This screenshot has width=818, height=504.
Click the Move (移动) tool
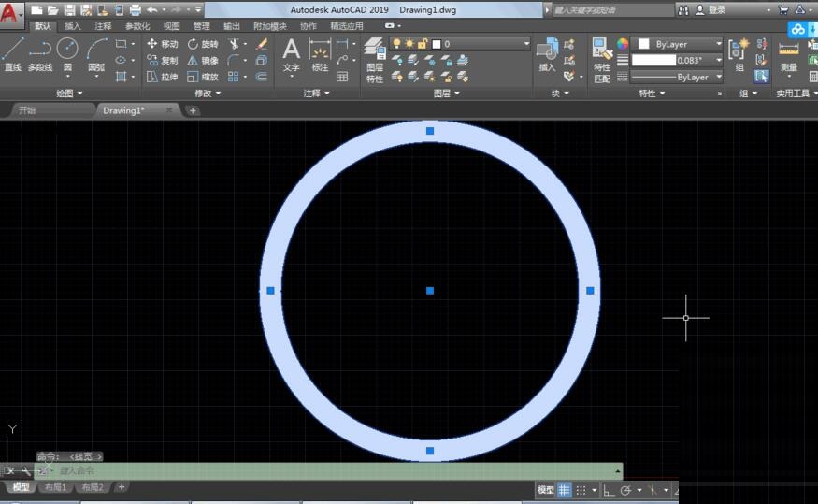point(163,44)
